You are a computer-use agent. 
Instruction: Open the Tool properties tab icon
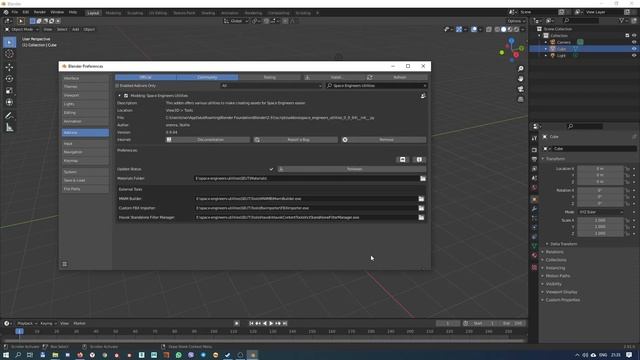(x=534, y=139)
